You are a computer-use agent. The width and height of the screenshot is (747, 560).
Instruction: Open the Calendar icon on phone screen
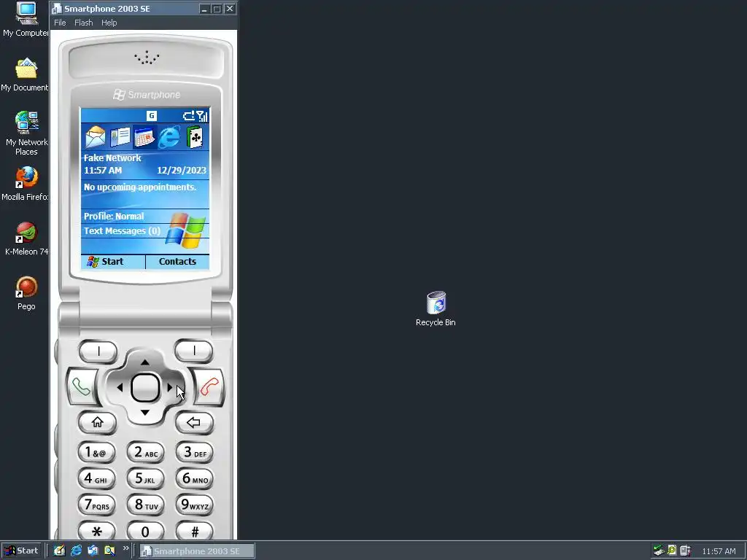144,137
